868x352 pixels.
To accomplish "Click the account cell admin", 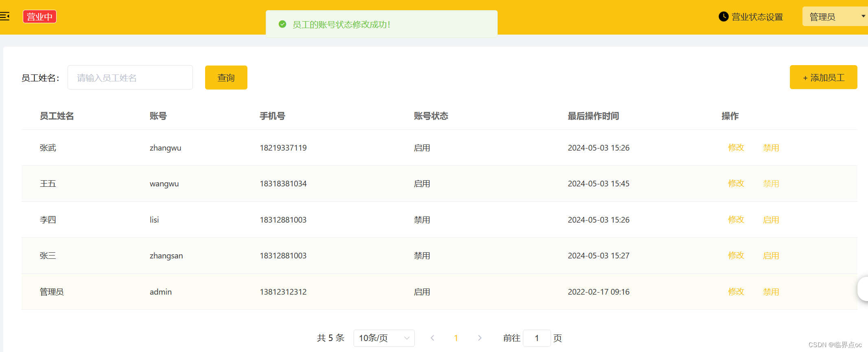I will point(161,292).
